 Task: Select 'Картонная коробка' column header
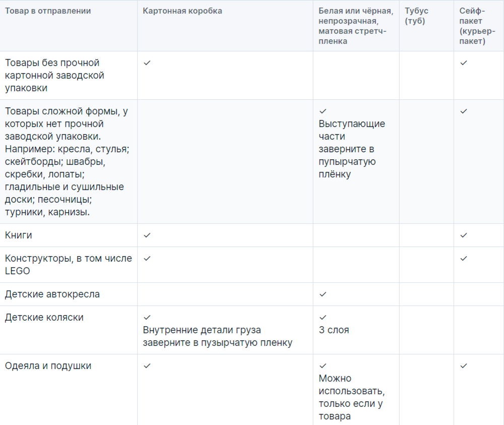click(182, 11)
